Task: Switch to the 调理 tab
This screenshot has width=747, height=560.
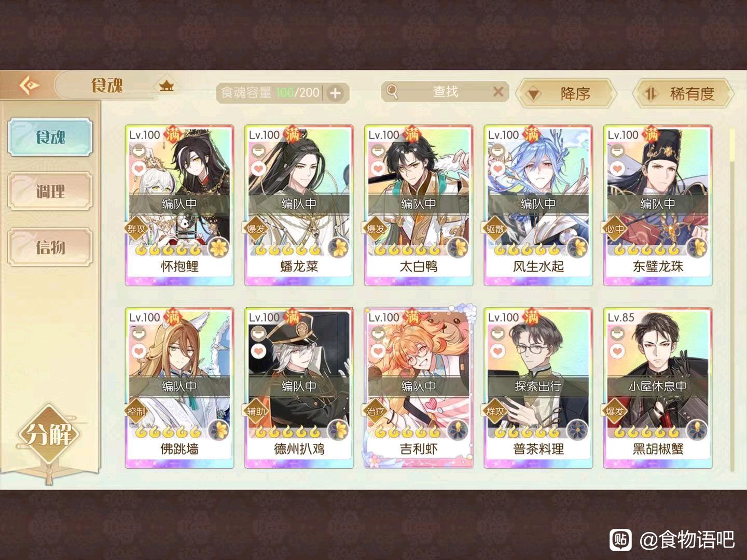Action: 50,191
